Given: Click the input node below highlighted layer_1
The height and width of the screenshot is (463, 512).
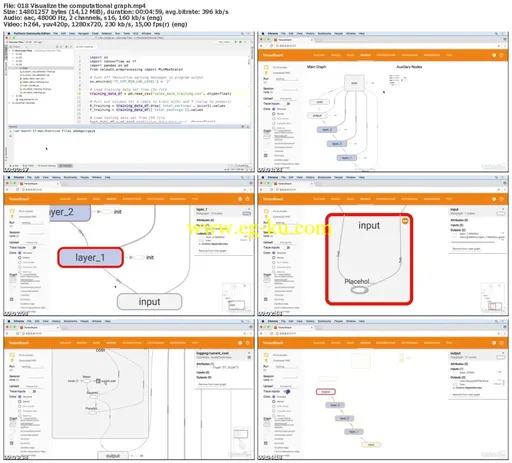Looking at the screenshot, I should coord(149,302).
